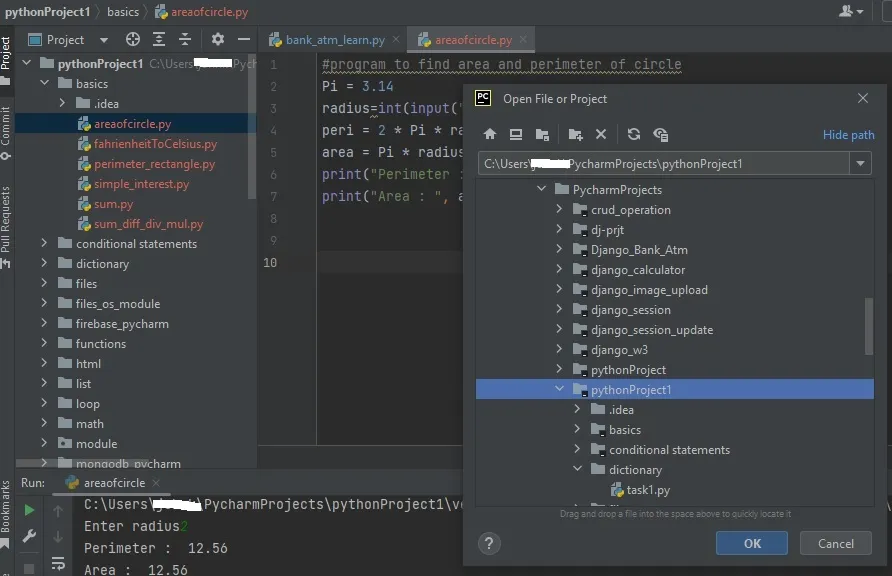Rerun areaofcircle with green play button

point(29,510)
